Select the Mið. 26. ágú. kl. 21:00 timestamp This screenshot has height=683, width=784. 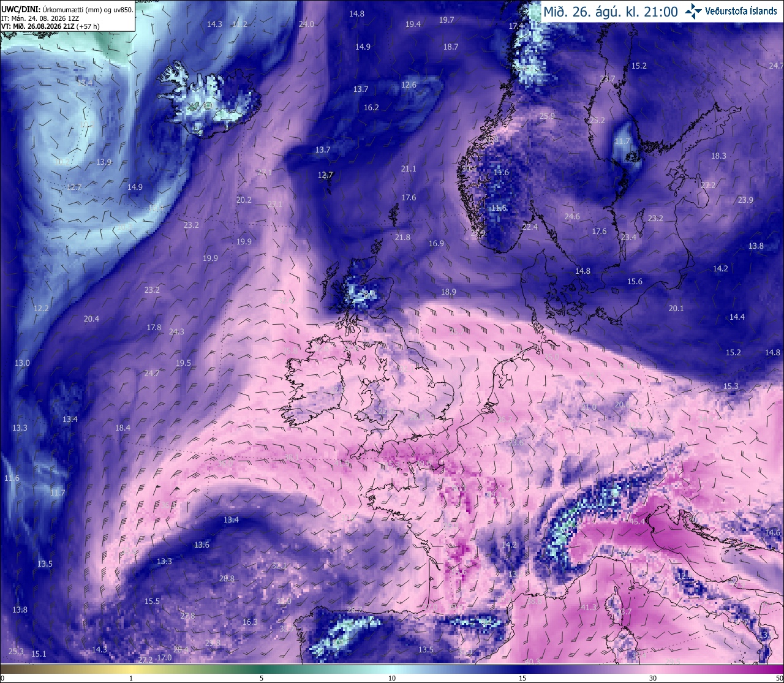coord(610,11)
